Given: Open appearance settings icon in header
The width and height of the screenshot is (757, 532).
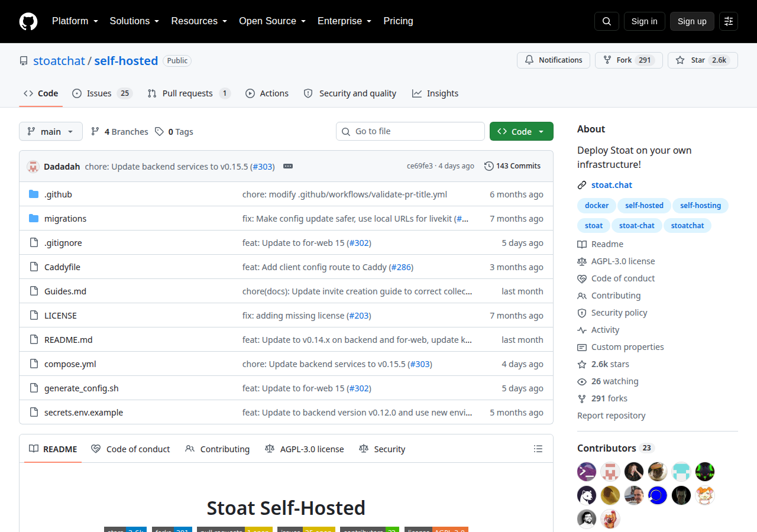Looking at the screenshot, I should coord(729,21).
